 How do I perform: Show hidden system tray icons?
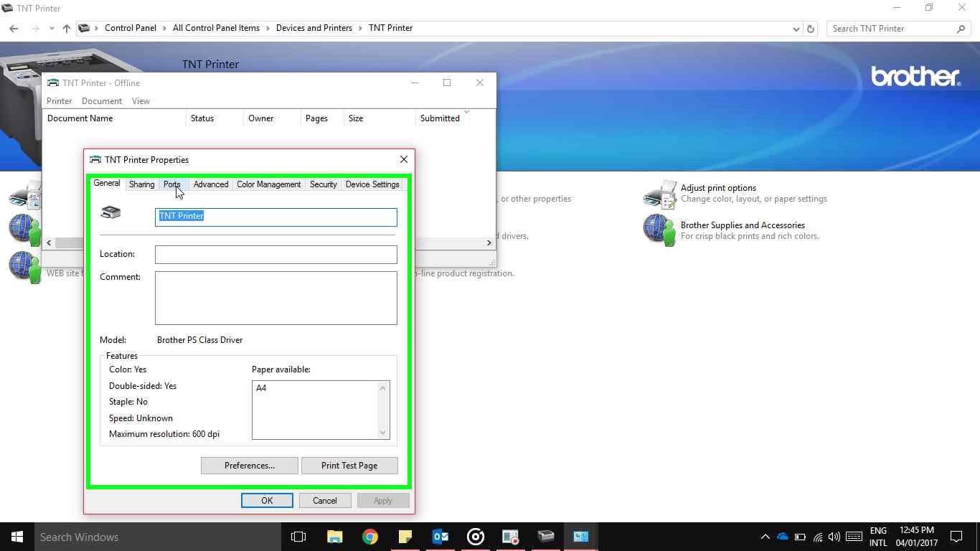pyautogui.click(x=765, y=537)
